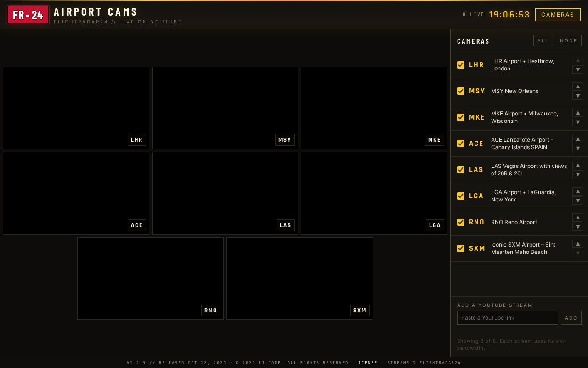588x368 pixels.
Task: Move RNO camera down in list
Action: tap(578, 227)
